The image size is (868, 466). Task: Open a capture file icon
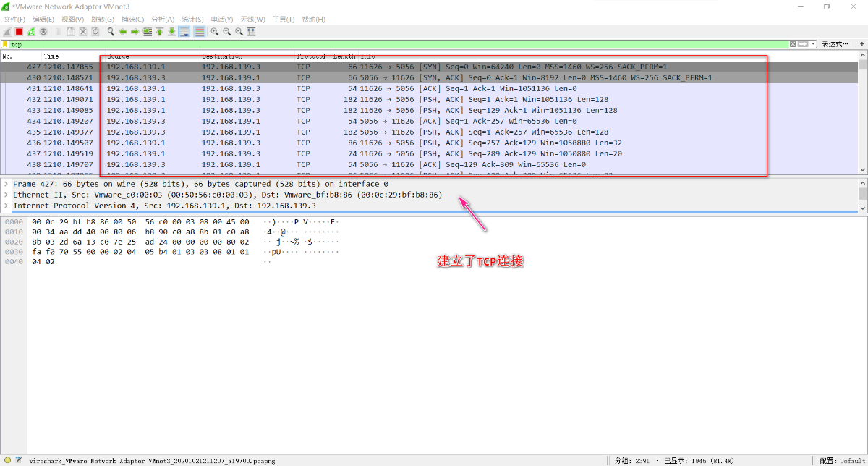[58, 32]
